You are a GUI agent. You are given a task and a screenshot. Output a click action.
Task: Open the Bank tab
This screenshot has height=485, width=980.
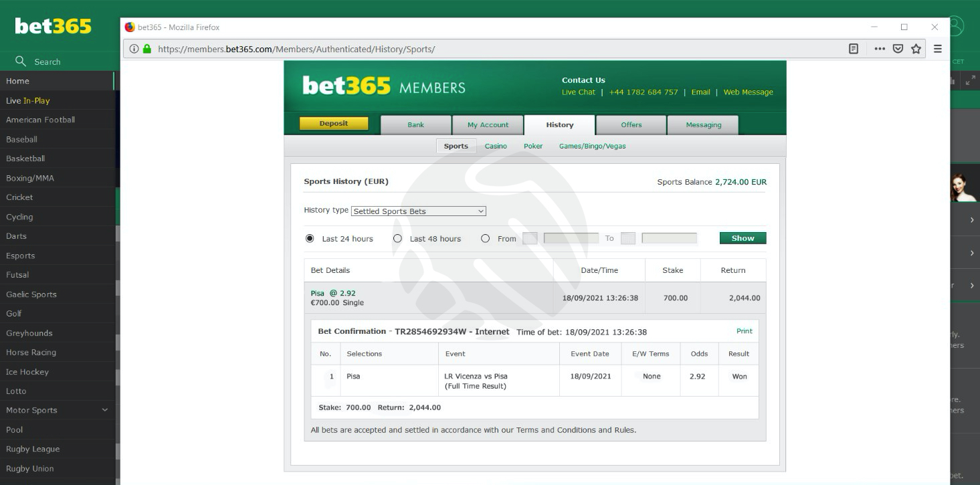click(415, 125)
